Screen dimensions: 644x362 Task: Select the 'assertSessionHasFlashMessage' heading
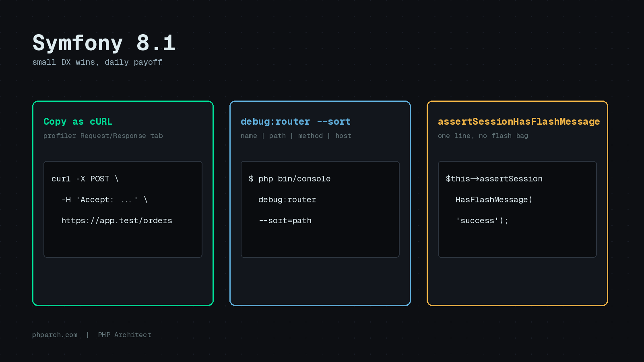[x=519, y=121]
